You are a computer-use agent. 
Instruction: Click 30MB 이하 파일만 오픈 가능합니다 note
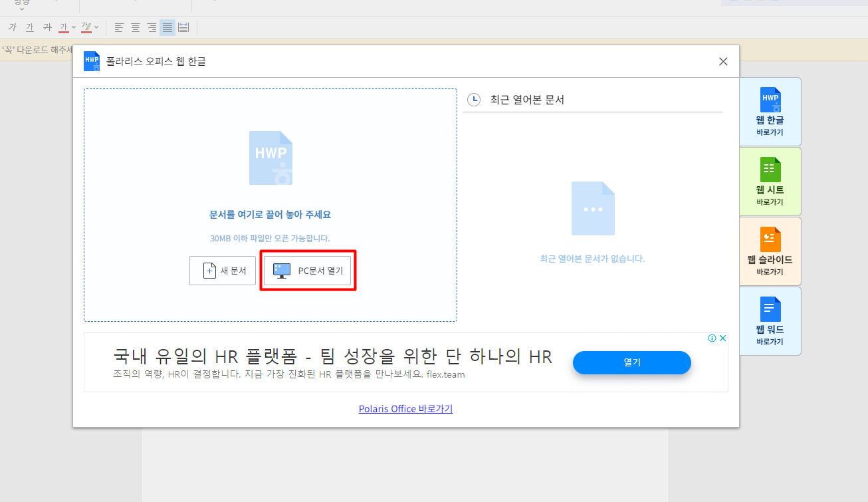pos(270,238)
